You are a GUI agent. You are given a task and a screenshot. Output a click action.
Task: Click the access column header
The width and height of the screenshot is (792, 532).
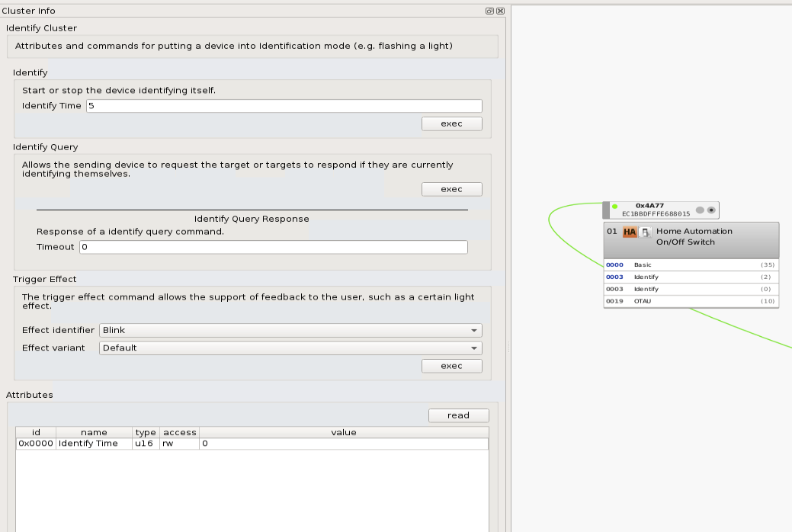pos(179,432)
